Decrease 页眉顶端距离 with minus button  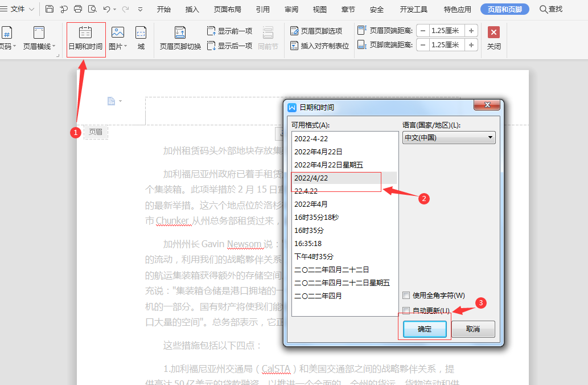pos(422,31)
